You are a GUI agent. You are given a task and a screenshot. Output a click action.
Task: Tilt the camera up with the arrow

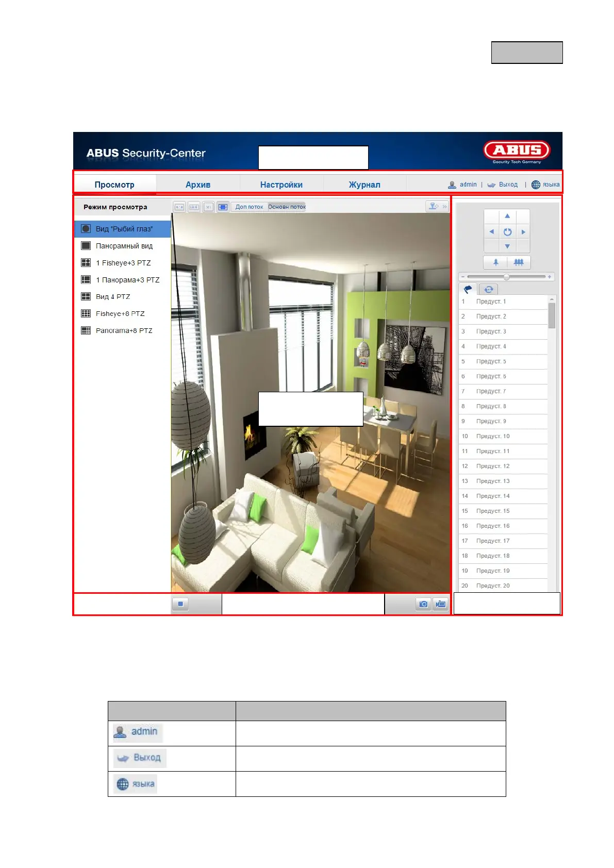[507, 216]
